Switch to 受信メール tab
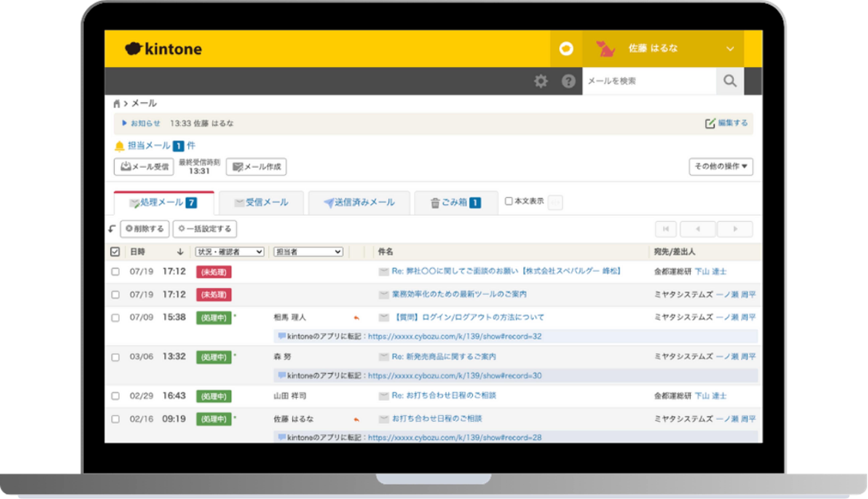Image resolution: width=868 pixels, height=499 pixels. (x=261, y=203)
